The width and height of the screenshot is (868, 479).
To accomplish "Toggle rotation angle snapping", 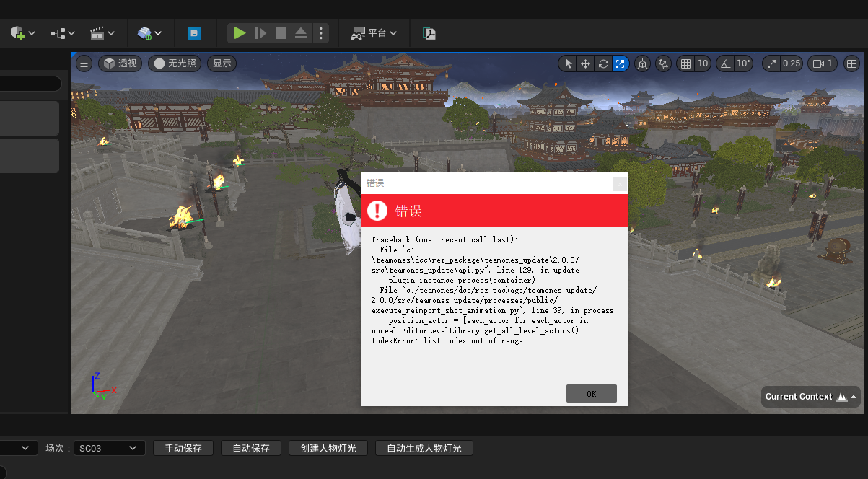I will tap(725, 63).
